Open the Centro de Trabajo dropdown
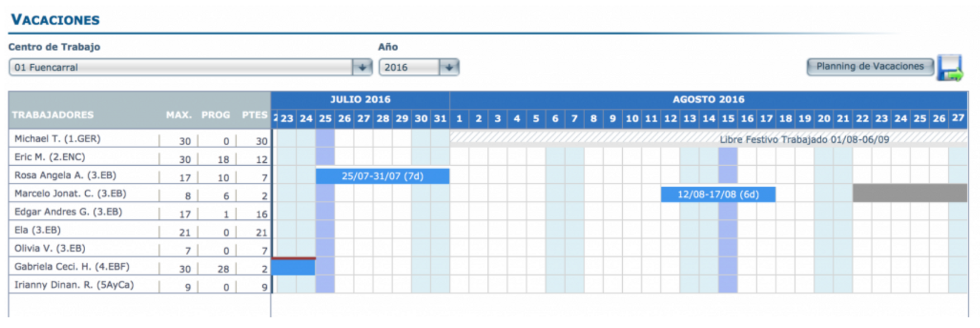Image resolution: width=980 pixels, height=328 pixels. (362, 67)
